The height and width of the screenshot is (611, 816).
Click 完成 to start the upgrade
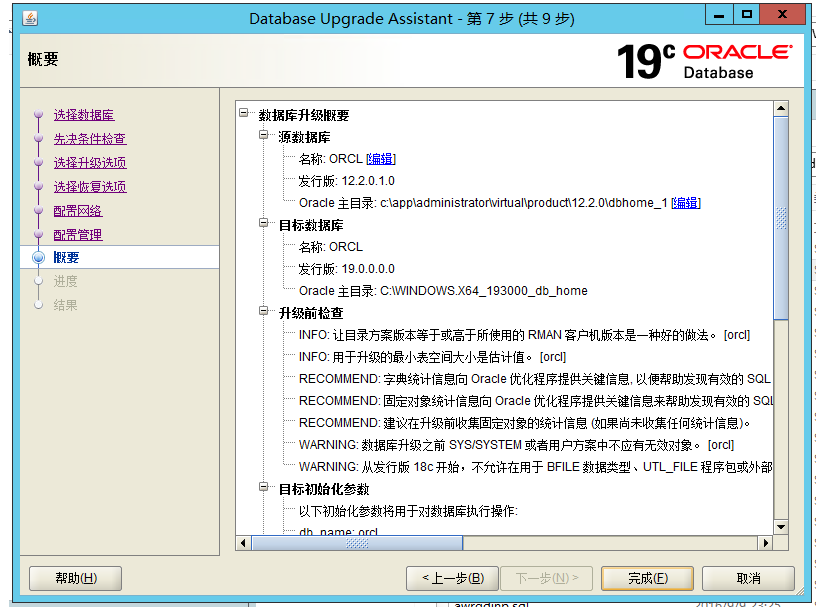[x=646, y=578]
